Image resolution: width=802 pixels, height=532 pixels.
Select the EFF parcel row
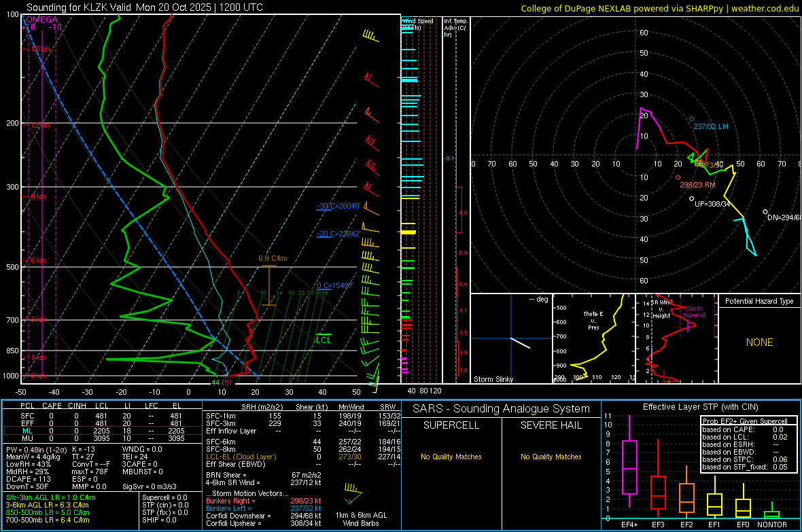pos(101,423)
